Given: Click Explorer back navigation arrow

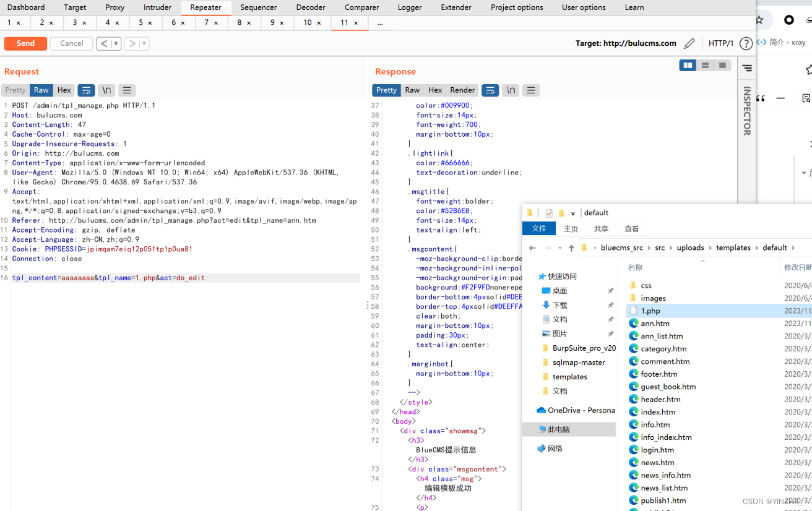Looking at the screenshot, I should click(532, 247).
